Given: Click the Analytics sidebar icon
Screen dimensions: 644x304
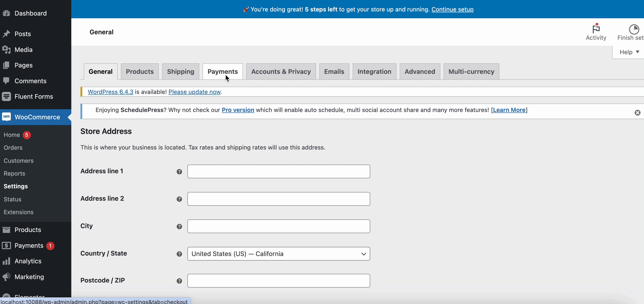Looking at the screenshot, I should [6, 261].
